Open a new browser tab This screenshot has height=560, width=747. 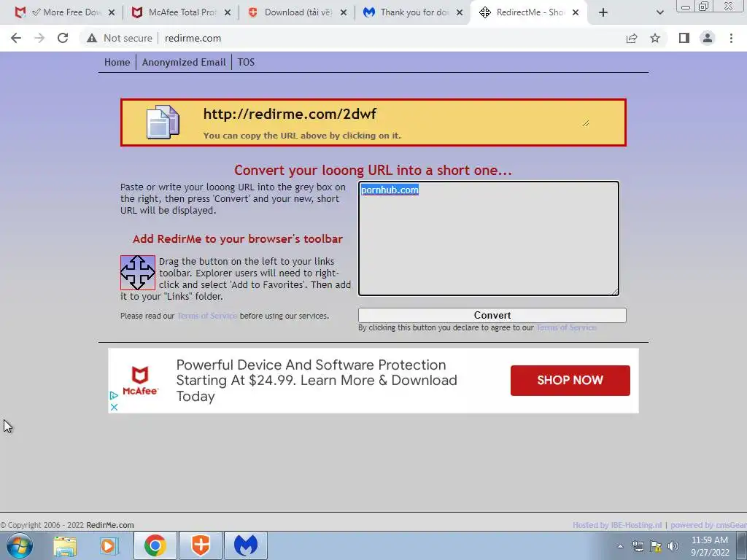[x=603, y=12]
